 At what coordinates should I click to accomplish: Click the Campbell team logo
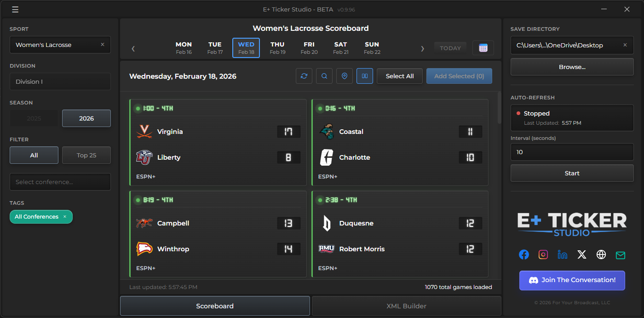click(144, 223)
